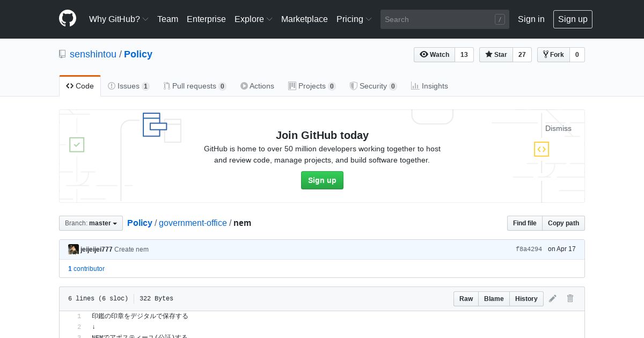
Task: Open jeijeijei777's avatar image
Action: pos(74,249)
